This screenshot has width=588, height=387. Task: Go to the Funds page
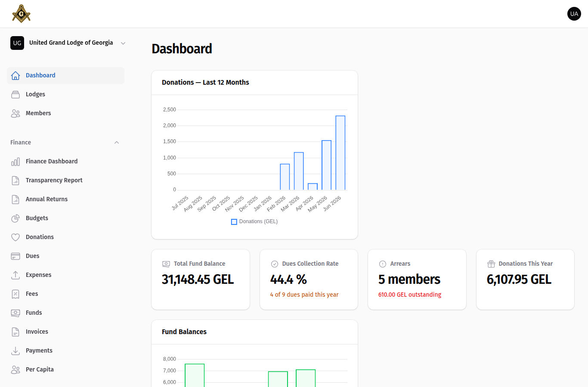click(65, 313)
